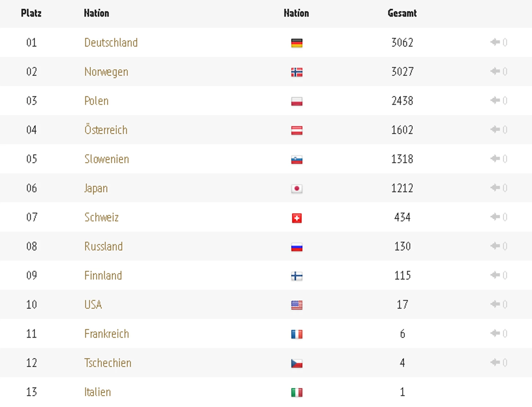
Task: Click the Norwegian flag icon
Action: 297,72
